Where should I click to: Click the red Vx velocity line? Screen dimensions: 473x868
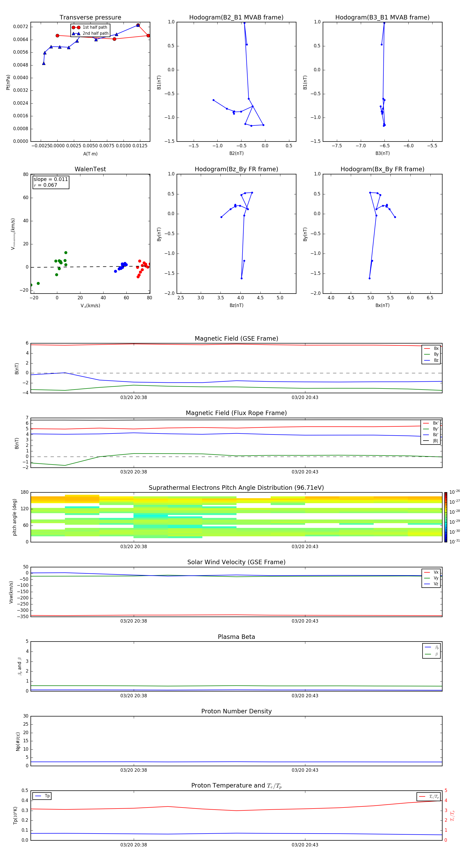coord(236,615)
